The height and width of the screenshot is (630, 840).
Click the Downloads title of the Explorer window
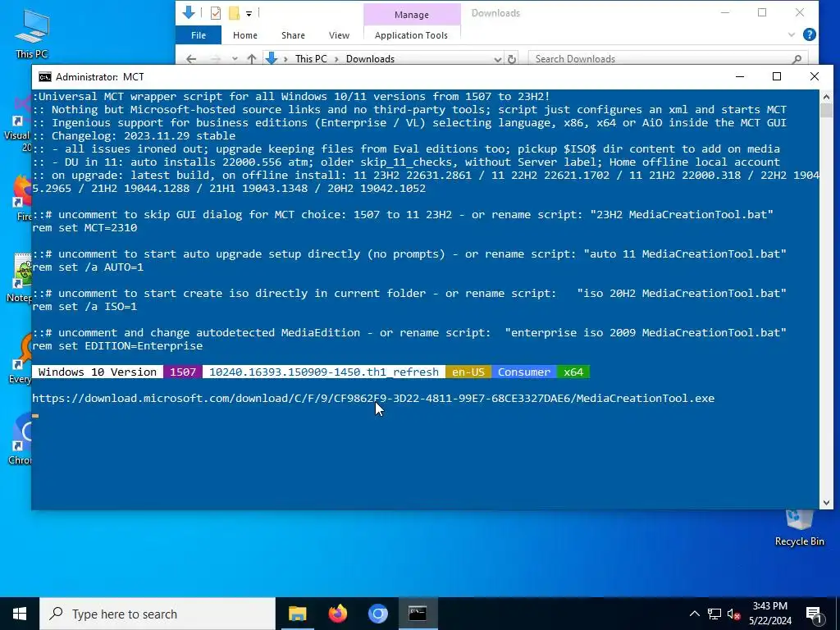(495, 13)
